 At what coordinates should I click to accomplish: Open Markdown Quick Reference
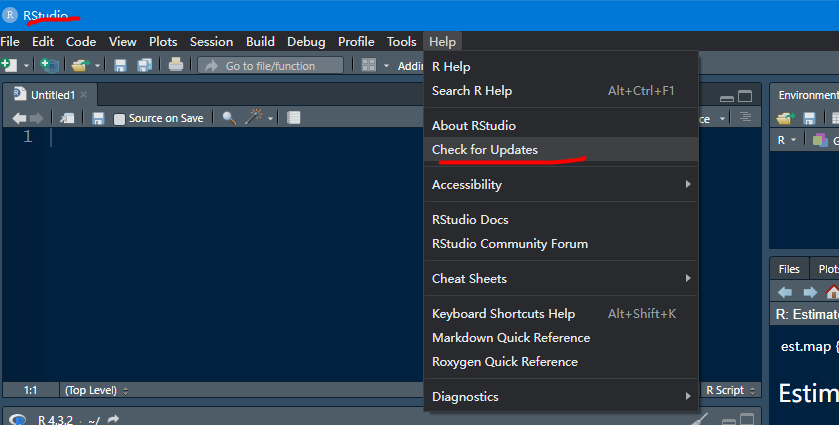pyautogui.click(x=561, y=338)
